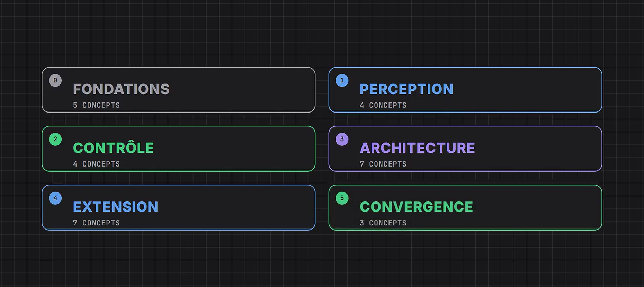Screen dimensions: 644x287
Task: Select the CONTRÔLE heading text
Action: [113, 147]
